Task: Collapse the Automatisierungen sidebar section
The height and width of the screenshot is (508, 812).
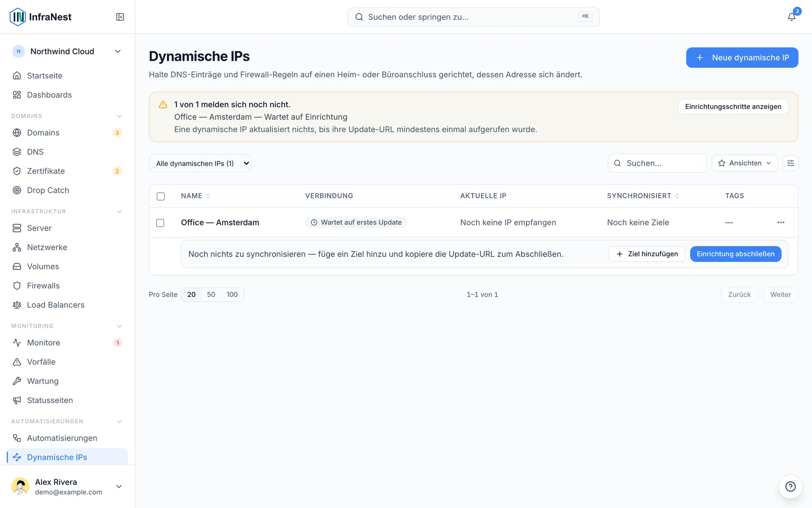Action: click(120, 421)
